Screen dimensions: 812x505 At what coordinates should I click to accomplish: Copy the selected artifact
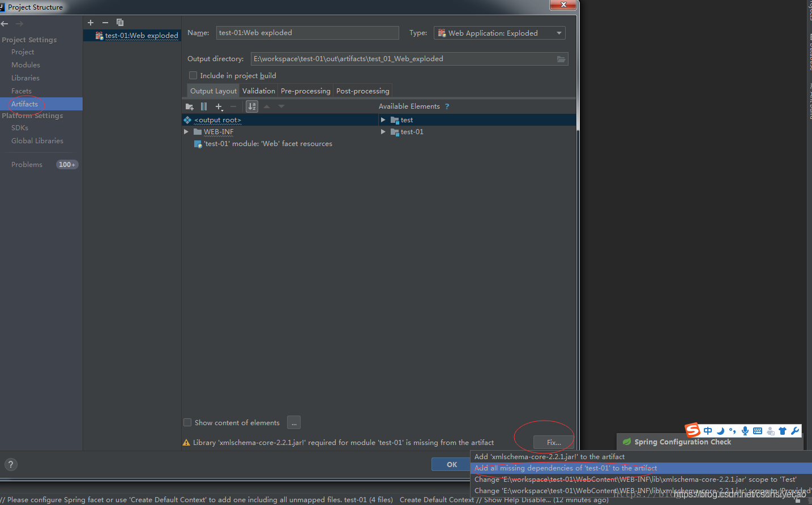pyautogui.click(x=120, y=23)
